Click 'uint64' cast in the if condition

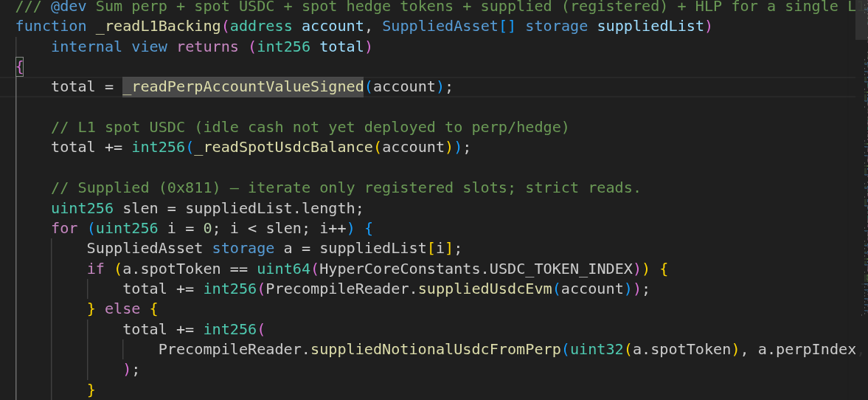283,269
